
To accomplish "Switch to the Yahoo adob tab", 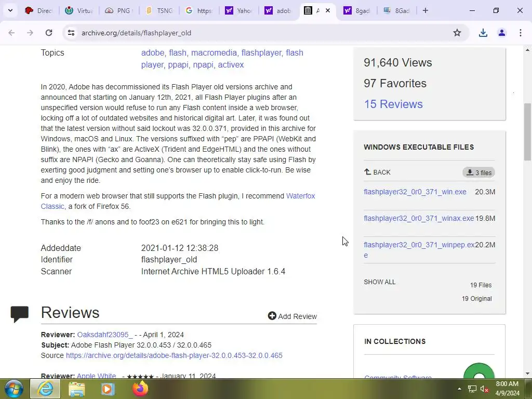I will coord(278,10).
